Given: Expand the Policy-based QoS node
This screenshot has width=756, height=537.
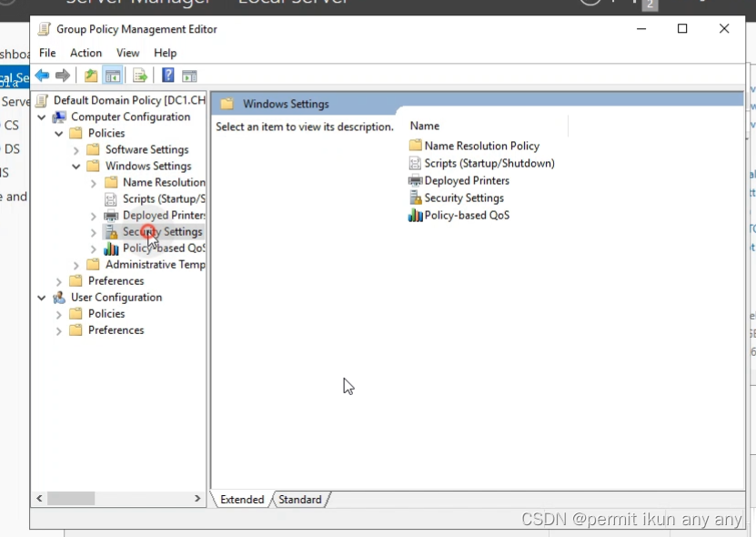Looking at the screenshot, I should pos(94,248).
